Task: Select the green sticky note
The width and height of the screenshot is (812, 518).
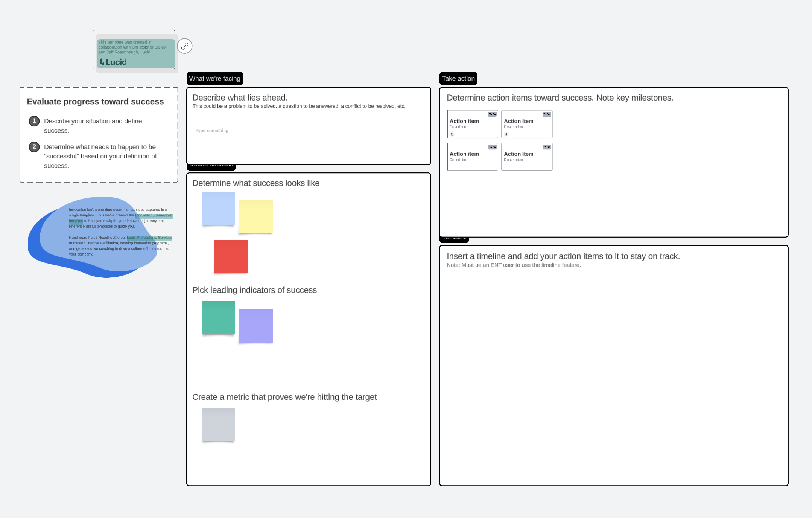Action: tap(218, 317)
